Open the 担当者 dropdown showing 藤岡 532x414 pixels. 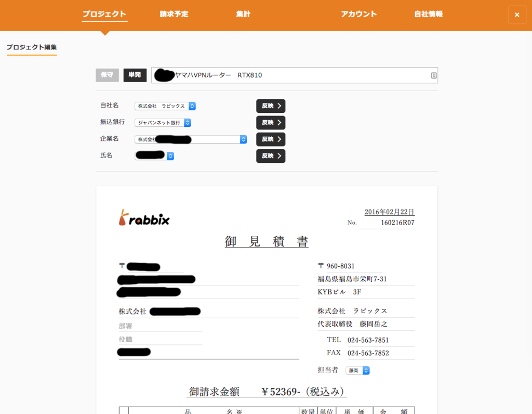tap(357, 370)
